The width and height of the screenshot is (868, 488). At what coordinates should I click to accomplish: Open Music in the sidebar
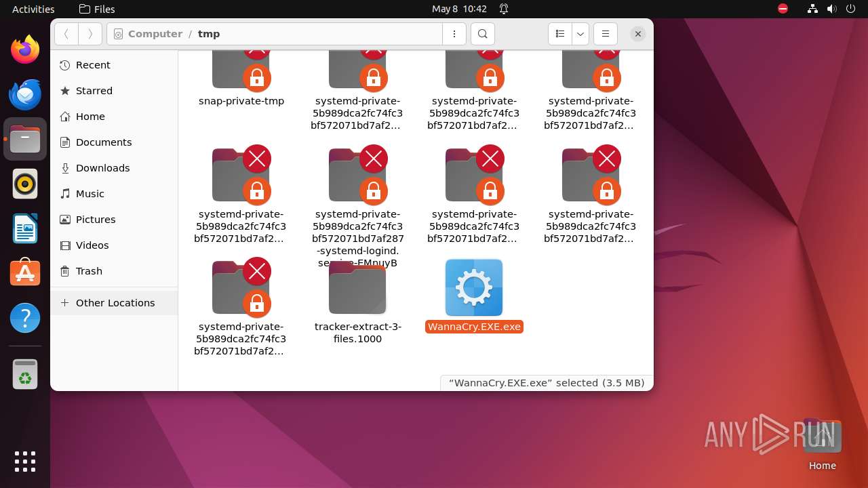114,194
